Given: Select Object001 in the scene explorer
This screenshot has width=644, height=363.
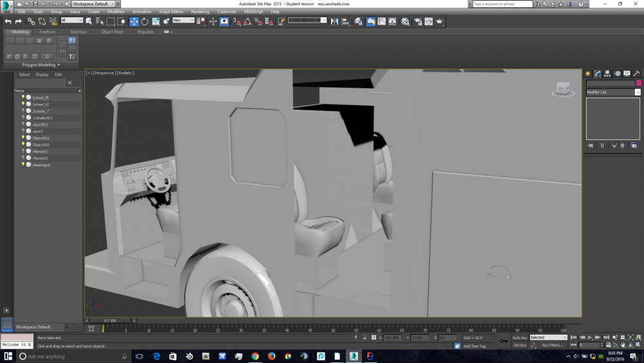Looking at the screenshot, I should tap(41, 138).
